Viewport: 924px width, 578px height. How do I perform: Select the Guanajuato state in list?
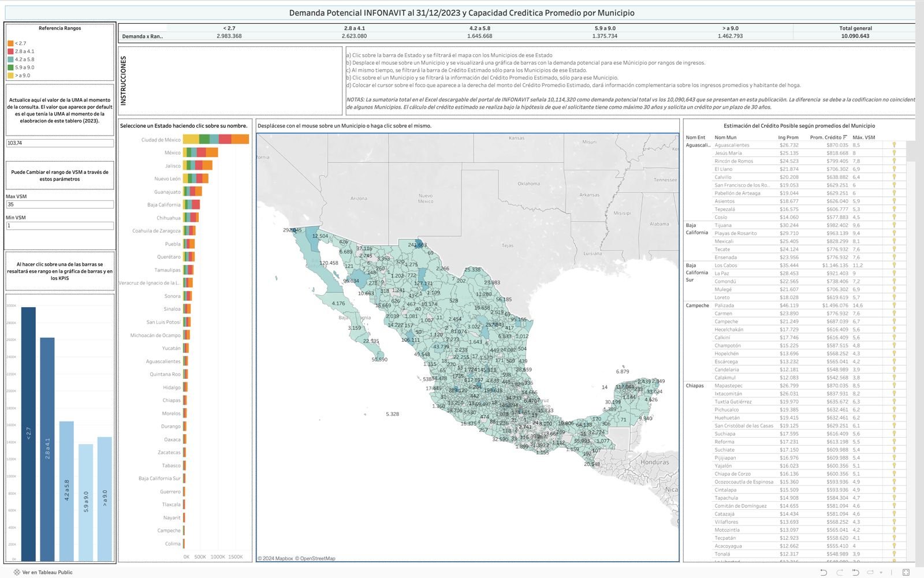[x=167, y=192]
